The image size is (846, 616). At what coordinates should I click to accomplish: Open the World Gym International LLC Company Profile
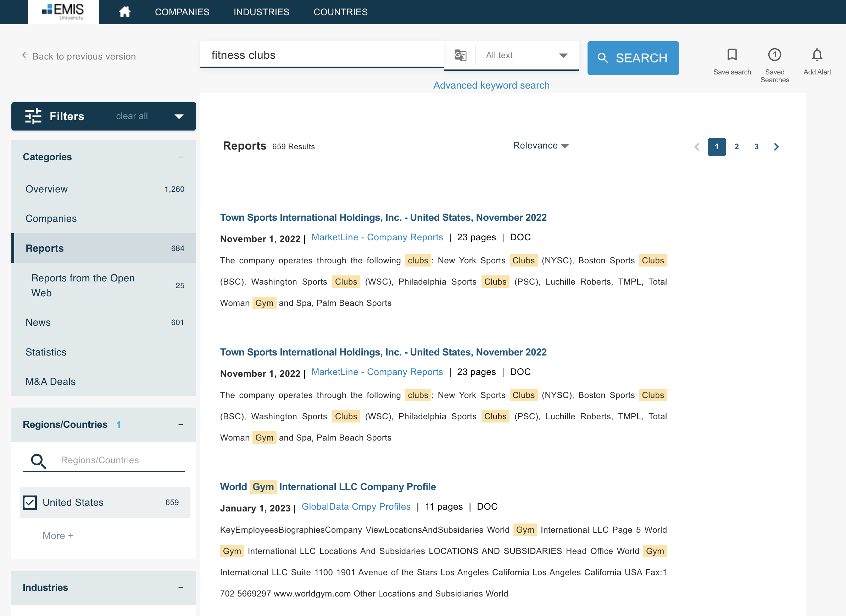[328, 487]
